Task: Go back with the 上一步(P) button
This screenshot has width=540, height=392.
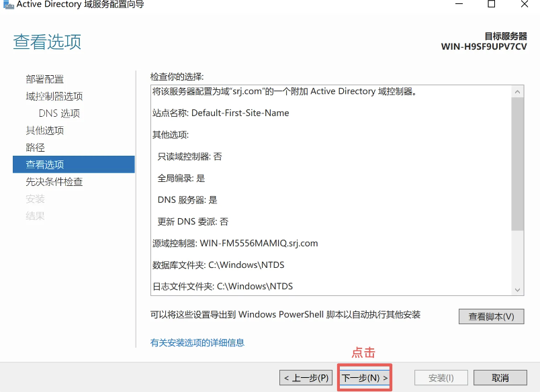Action: [306, 378]
